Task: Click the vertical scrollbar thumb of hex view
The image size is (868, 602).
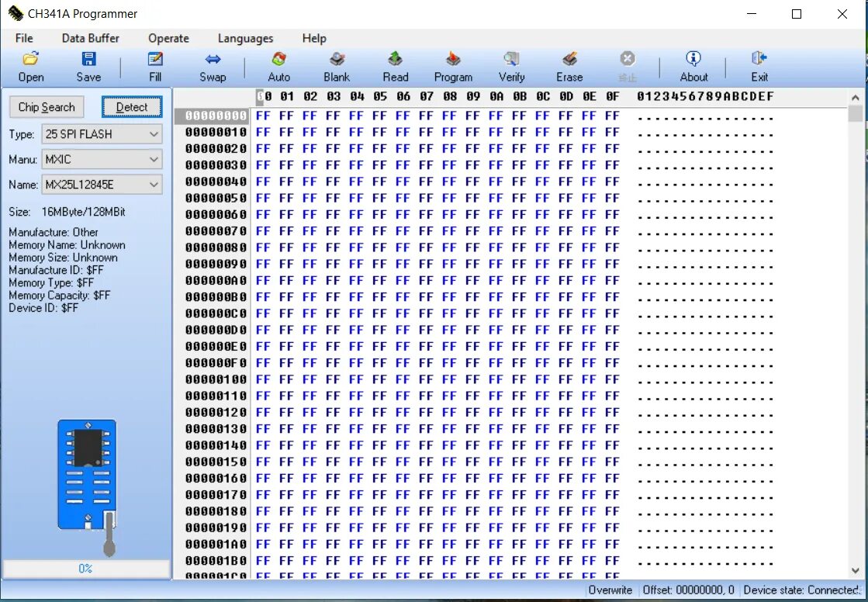Action: 856,113
